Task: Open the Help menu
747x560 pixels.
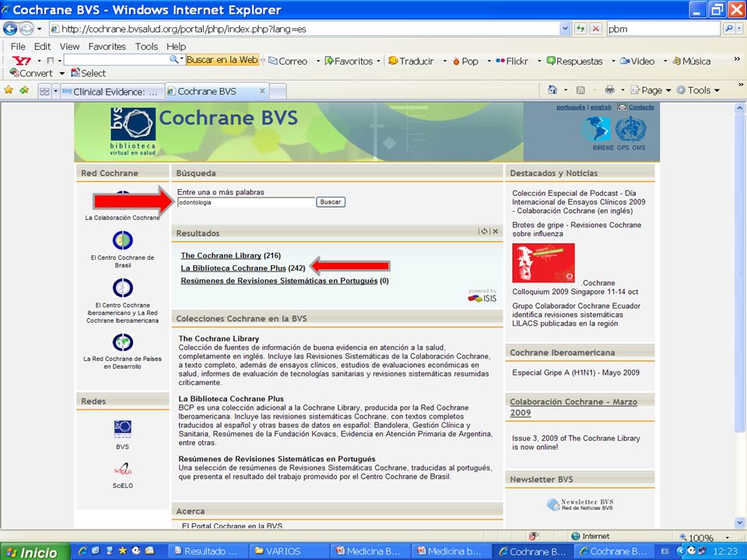Action: (x=177, y=46)
